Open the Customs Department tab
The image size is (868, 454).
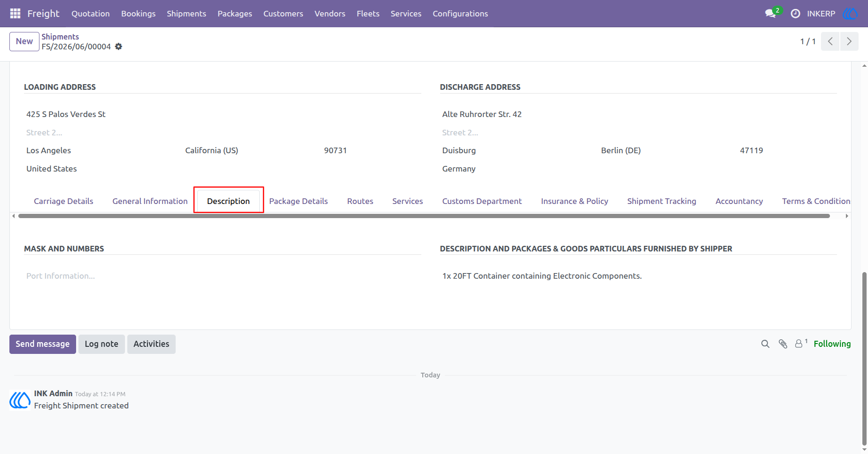tap(482, 201)
